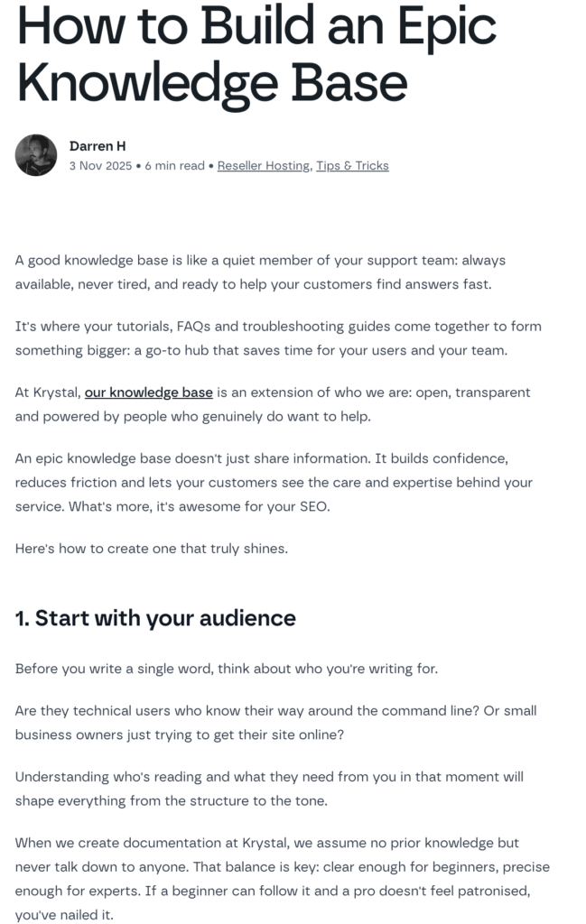
Task: Click the words "At Krystal" before the link
Action: (x=47, y=393)
